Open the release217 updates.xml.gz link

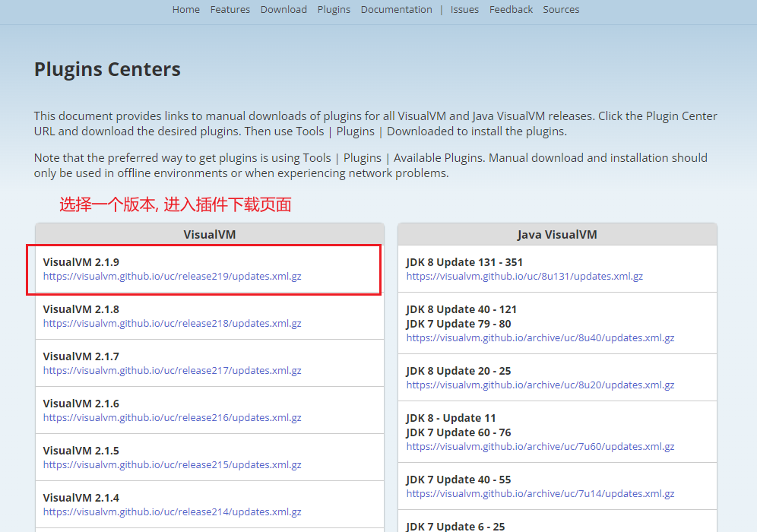point(172,370)
